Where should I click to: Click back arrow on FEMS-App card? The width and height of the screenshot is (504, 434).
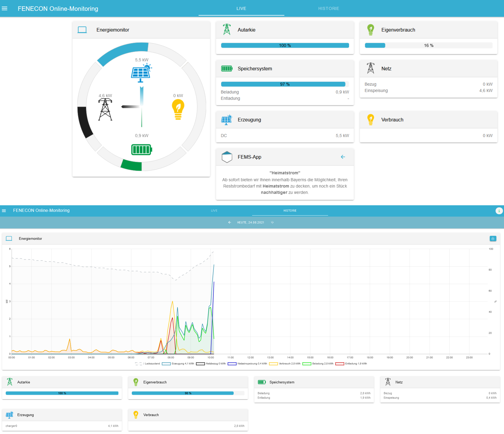[x=343, y=157]
